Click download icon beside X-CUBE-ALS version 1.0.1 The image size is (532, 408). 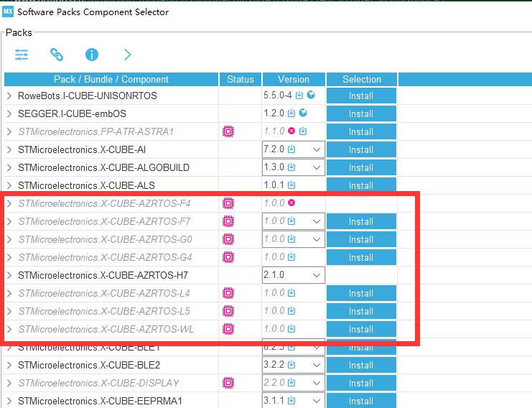pyautogui.click(x=291, y=185)
